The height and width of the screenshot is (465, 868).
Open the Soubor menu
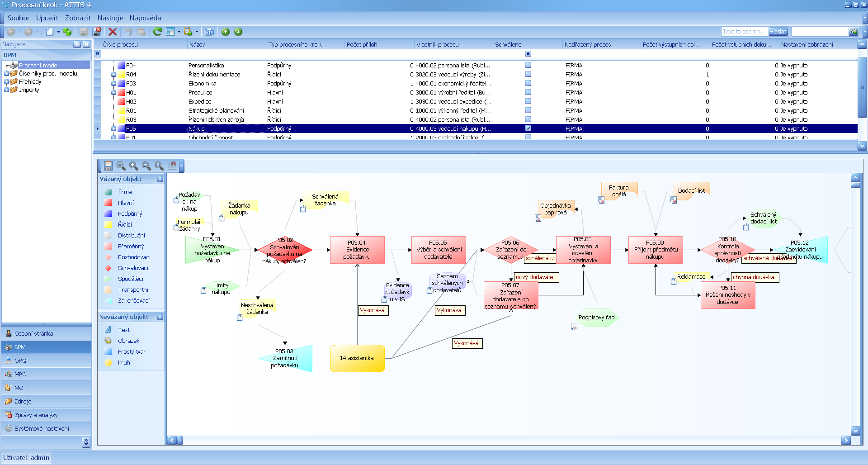click(19, 18)
